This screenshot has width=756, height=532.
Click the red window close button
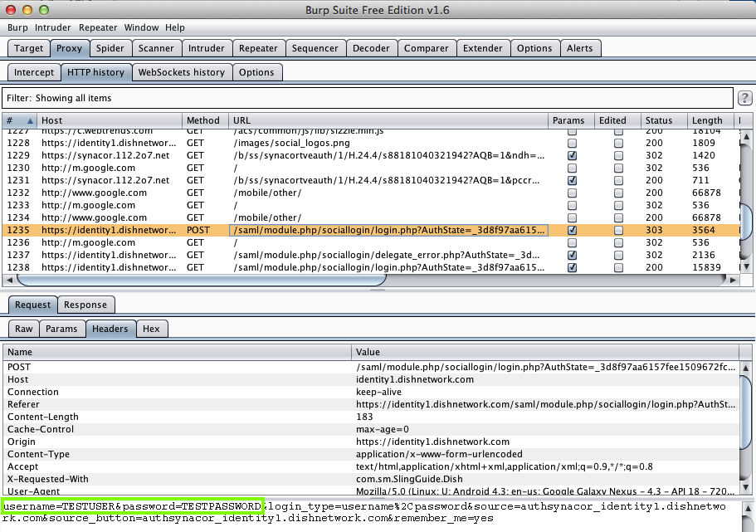pos(12,10)
